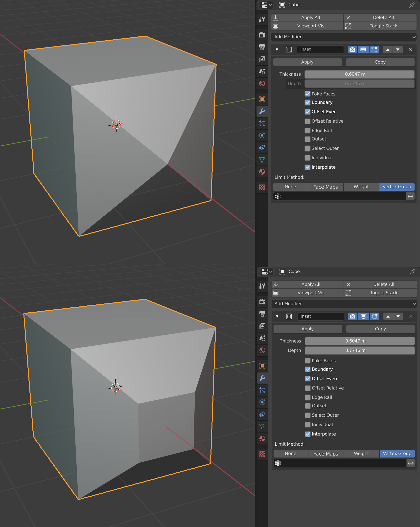The image size is (420, 527).
Task: Open Output properties tab in top panel
Action: [x=262, y=47]
